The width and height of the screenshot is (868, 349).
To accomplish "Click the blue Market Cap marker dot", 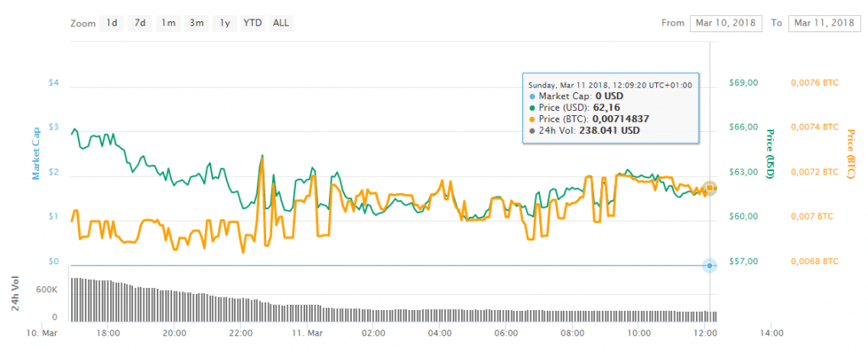I will pos(709,266).
